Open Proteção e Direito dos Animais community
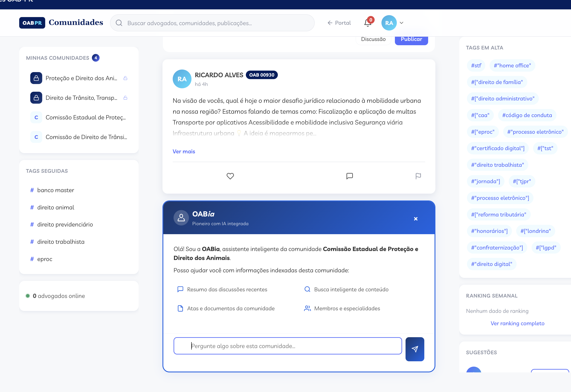 coord(81,78)
